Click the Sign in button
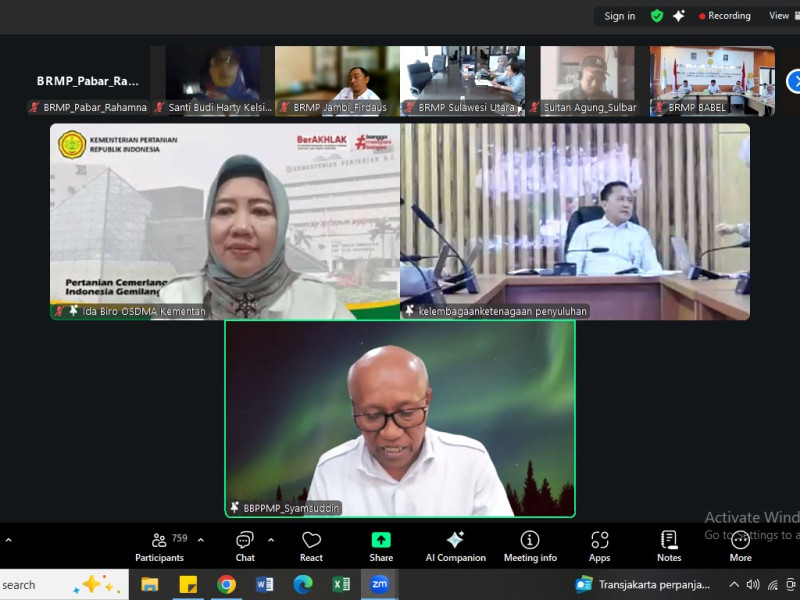The height and width of the screenshot is (600, 800). point(619,16)
